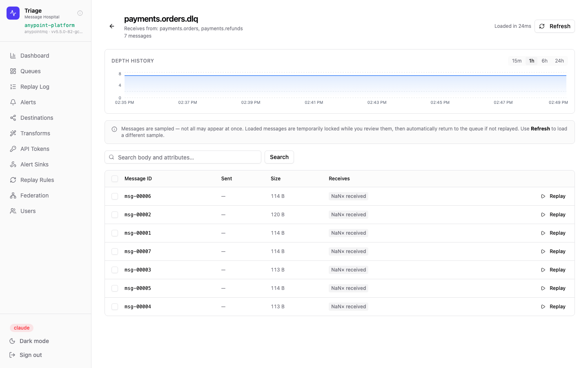Select the 1h depth history range

[531, 61]
